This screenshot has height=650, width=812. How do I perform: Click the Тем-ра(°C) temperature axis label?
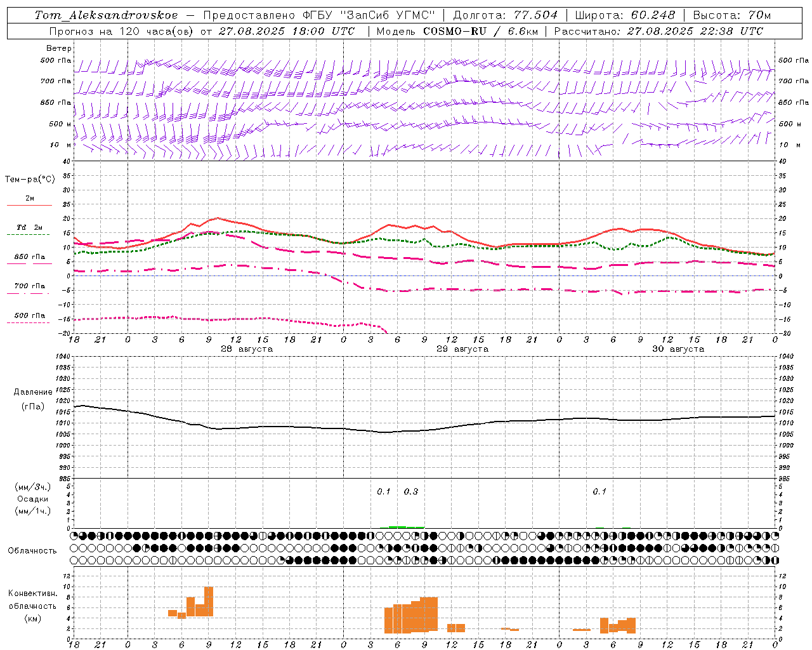pyautogui.click(x=30, y=180)
